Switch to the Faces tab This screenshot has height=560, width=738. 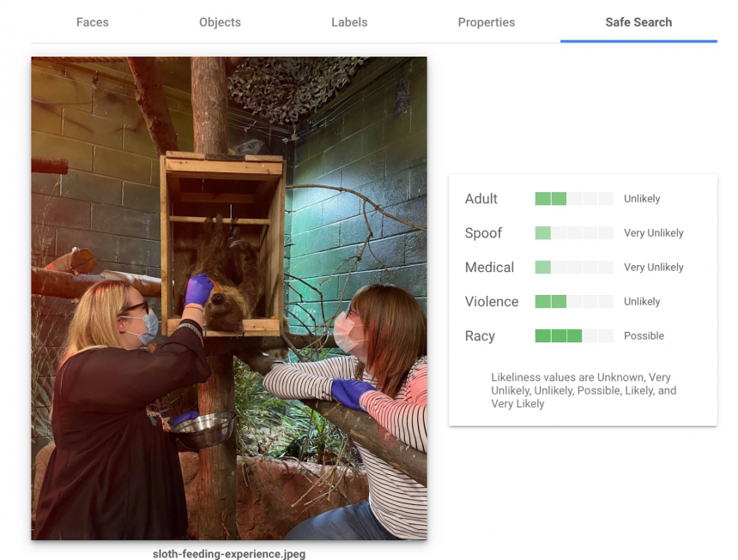[x=92, y=22]
